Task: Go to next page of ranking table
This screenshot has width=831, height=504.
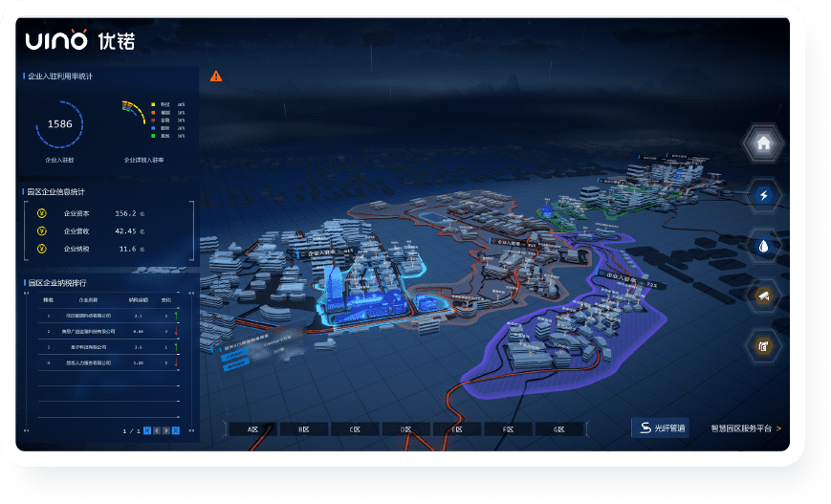Action: [166, 430]
